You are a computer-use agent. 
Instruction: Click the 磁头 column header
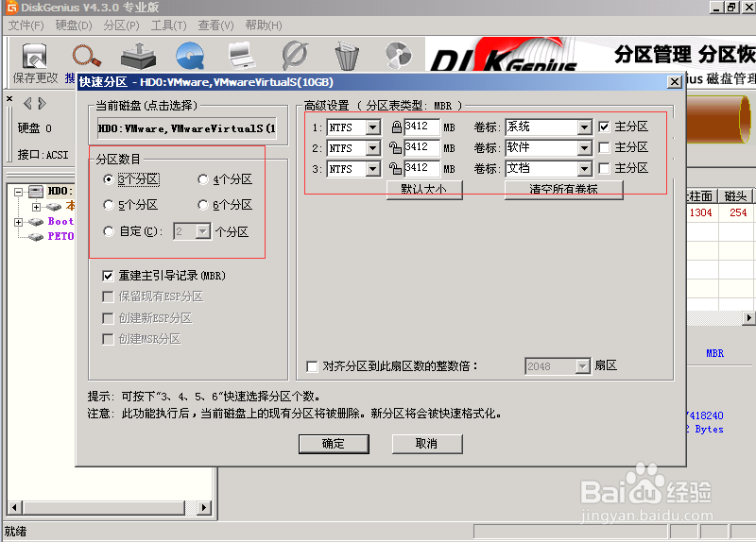click(735, 196)
